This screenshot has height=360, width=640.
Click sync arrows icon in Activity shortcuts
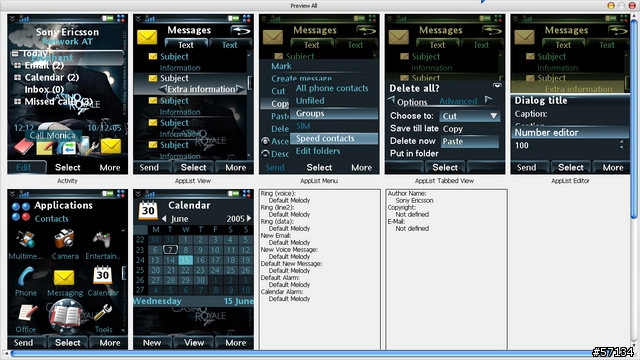tap(69, 148)
